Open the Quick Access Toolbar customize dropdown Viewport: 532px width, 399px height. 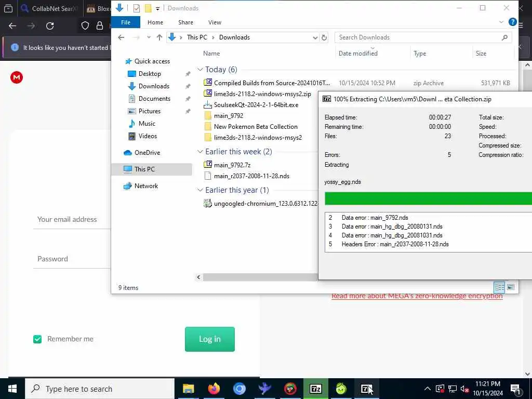click(157, 8)
